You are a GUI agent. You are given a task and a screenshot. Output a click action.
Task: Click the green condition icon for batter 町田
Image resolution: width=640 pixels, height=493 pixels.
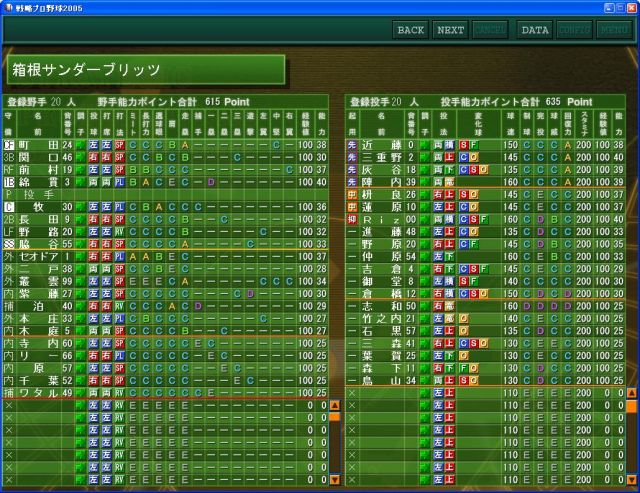81,145
